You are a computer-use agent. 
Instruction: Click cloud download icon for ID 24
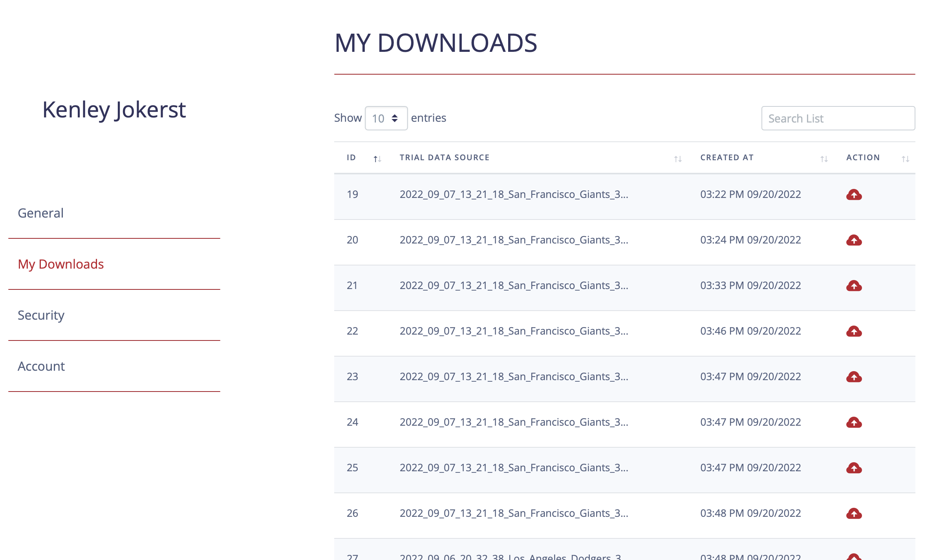[x=854, y=423]
